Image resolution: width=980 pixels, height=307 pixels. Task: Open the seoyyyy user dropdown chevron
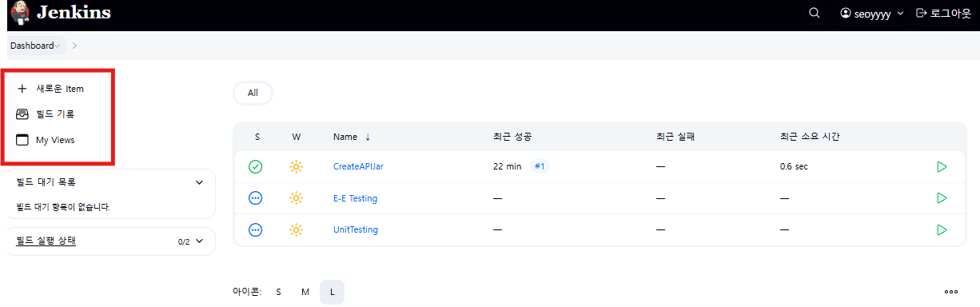[901, 14]
